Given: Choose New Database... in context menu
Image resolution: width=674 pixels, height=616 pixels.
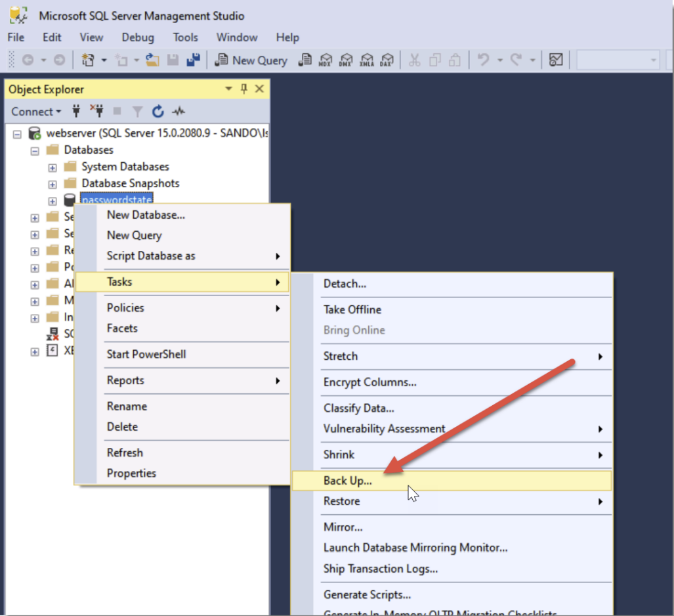Looking at the screenshot, I should 182,215.
